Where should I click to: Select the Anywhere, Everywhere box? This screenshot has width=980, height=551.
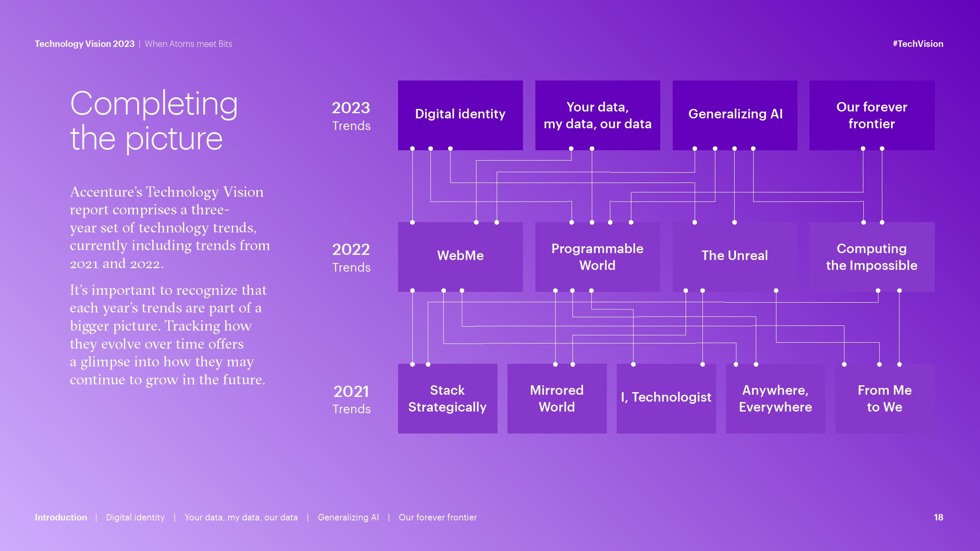pos(775,398)
